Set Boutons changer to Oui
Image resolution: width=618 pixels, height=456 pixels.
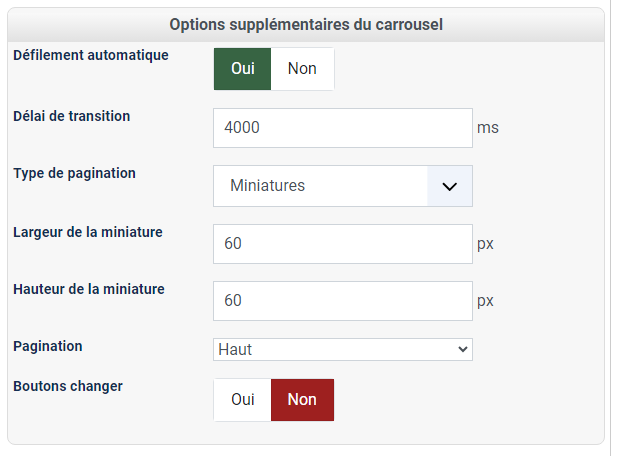[x=243, y=399]
